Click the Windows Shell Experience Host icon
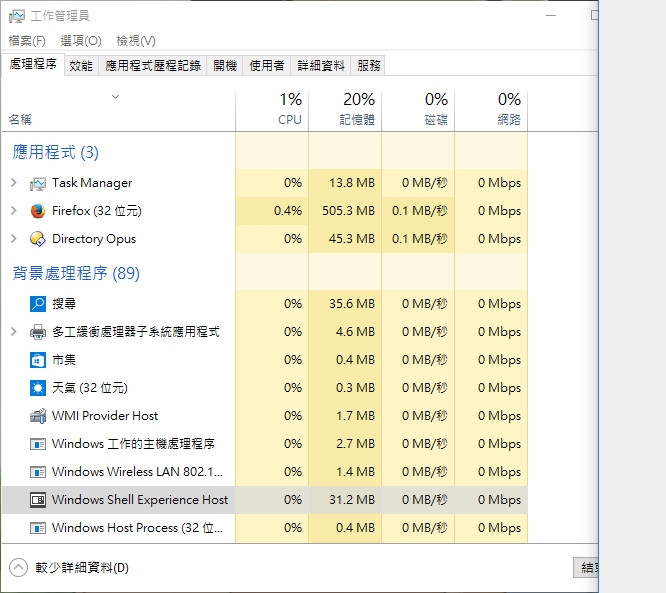Image resolution: width=666 pixels, height=593 pixels. [38, 500]
